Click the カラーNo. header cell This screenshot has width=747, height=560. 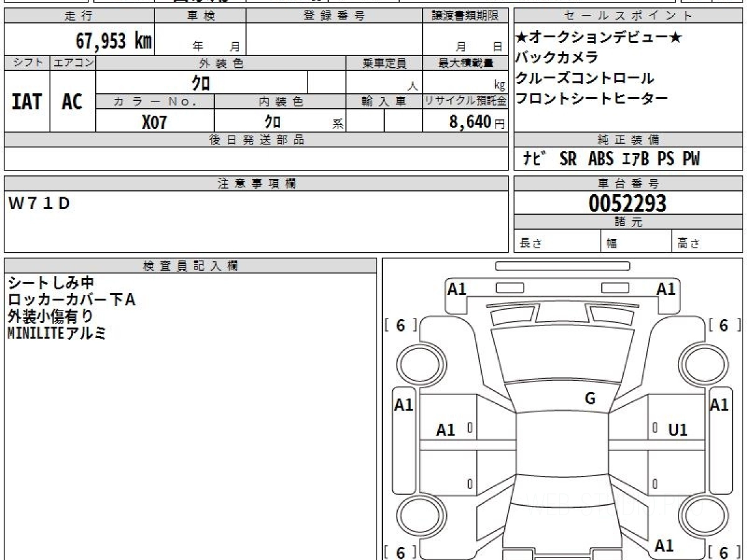pos(155,101)
